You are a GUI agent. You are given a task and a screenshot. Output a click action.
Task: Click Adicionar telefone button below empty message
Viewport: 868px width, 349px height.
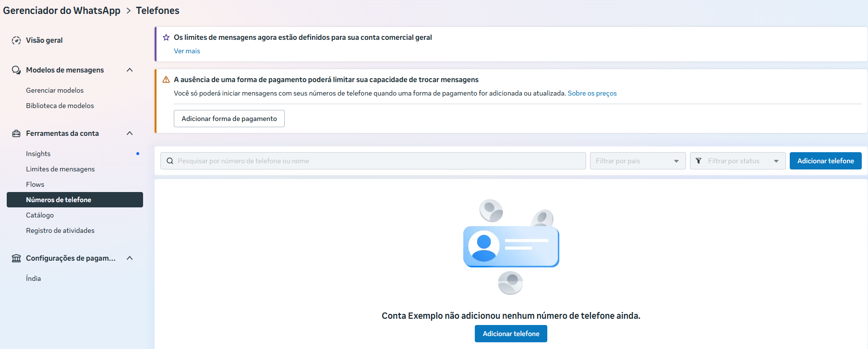click(511, 334)
